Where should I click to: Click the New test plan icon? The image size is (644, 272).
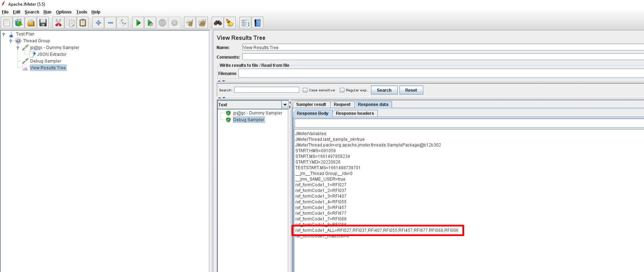(x=7, y=23)
